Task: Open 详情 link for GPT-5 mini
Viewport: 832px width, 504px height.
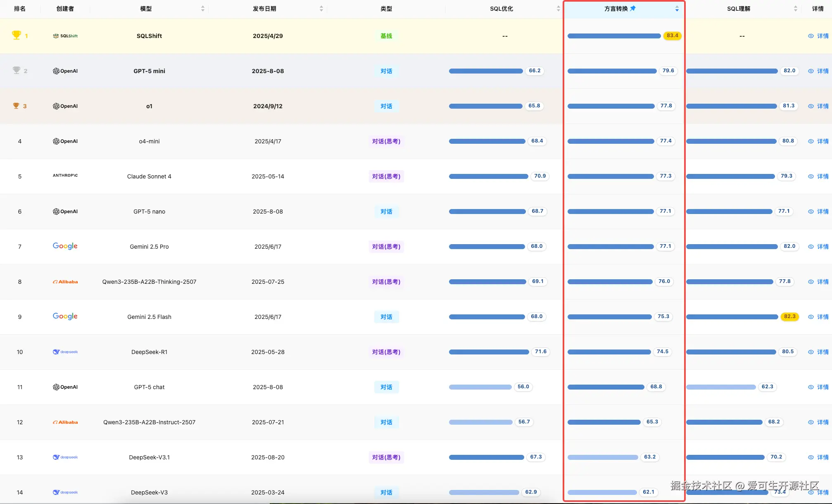Action: pyautogui.click(x=822, y=71)
